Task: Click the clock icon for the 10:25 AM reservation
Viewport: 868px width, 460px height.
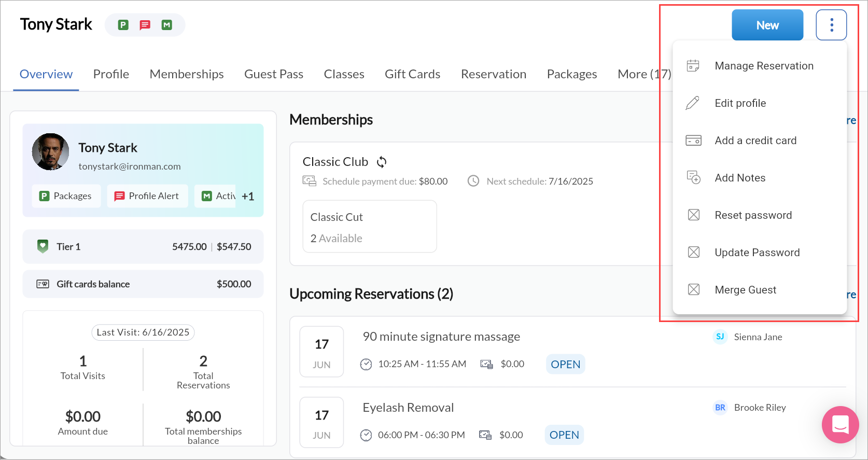Action: 366,365
